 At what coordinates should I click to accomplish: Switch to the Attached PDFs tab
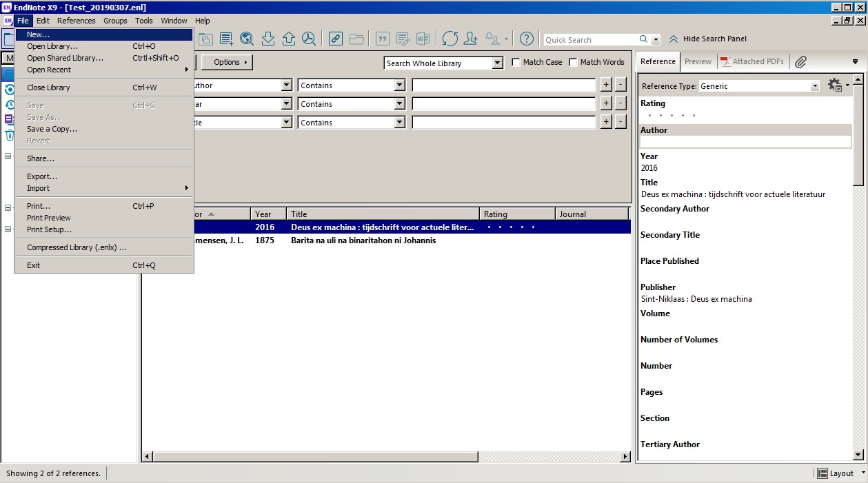coord(752,61)
